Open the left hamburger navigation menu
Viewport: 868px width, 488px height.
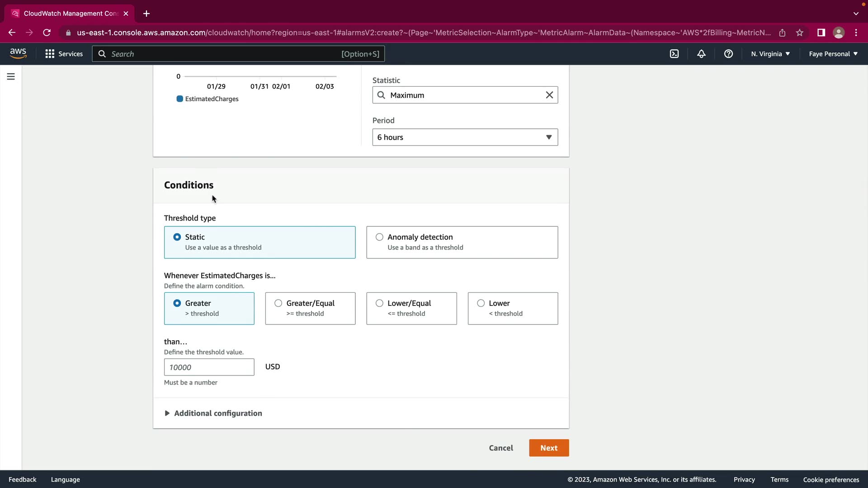click(x=11, y=77)
